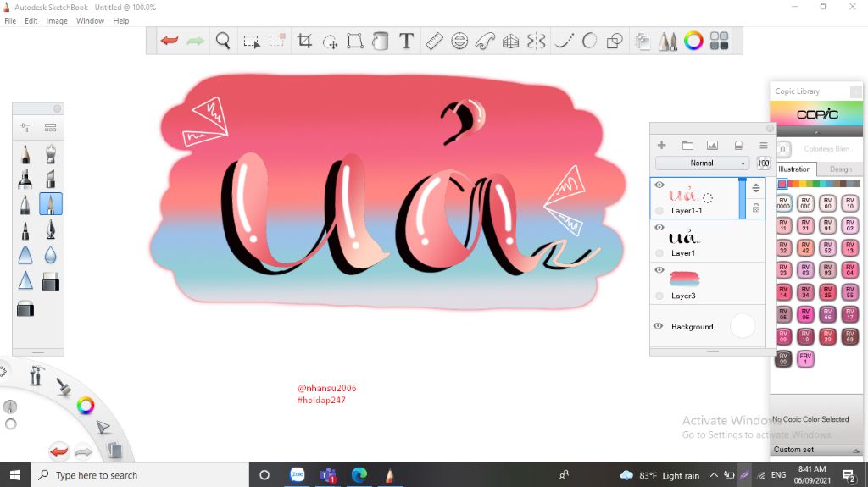Toggle Background layer visibility eye

click(x=658, y=326)
